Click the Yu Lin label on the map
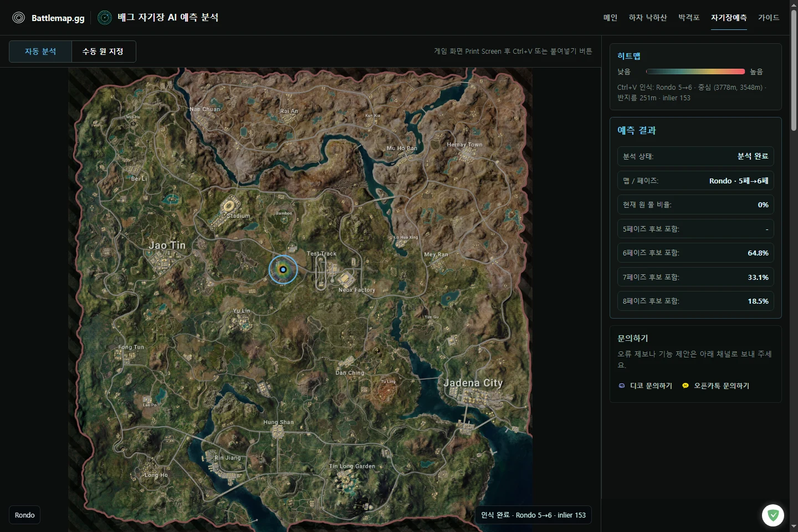Image resolution: width=798 pixels, height=532 pixels. 241,311
